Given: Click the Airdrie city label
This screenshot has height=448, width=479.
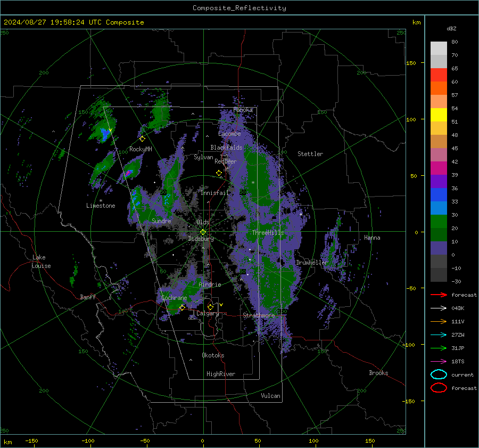Looking at the screenshot, I should [210, 284].
